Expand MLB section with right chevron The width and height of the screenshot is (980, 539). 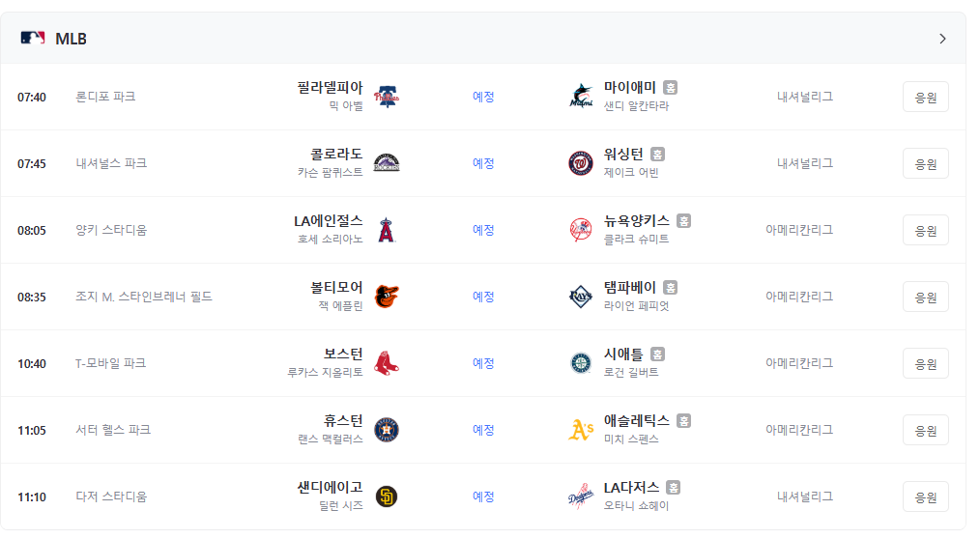pyautogui.click(x=942, y=39)
